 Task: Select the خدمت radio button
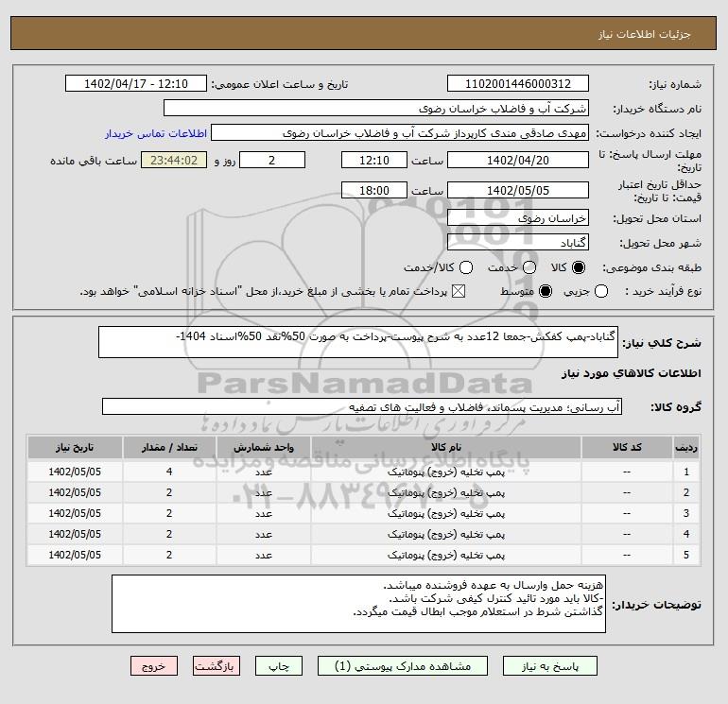pyautogui.click(x=529, y=267)
